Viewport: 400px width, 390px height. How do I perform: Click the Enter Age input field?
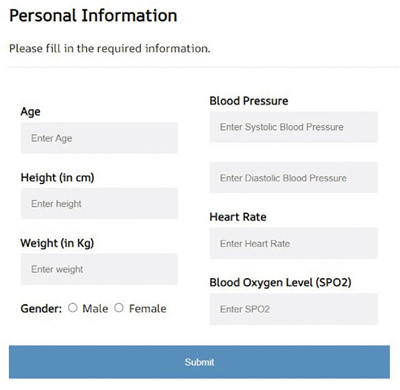tap(99, 138)
